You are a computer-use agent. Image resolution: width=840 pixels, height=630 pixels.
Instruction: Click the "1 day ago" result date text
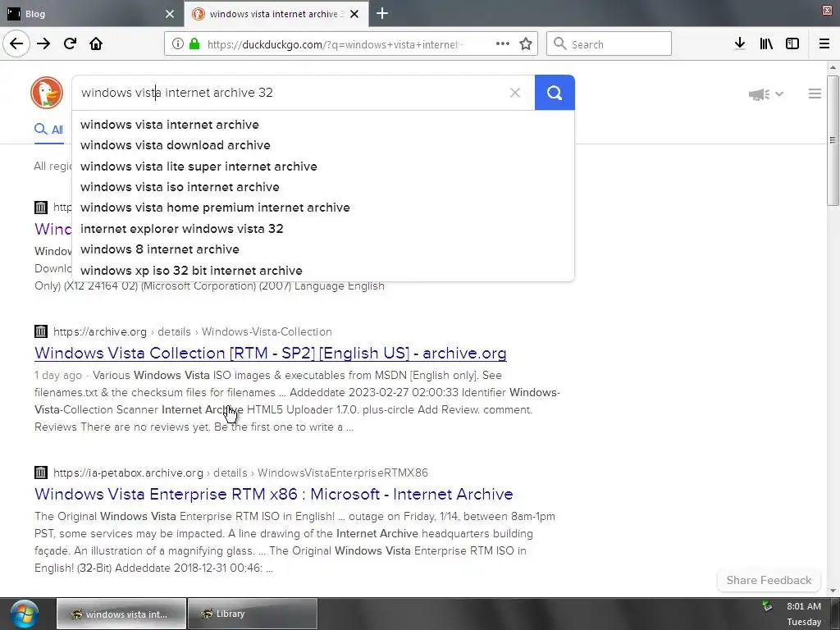pos(58,375)
